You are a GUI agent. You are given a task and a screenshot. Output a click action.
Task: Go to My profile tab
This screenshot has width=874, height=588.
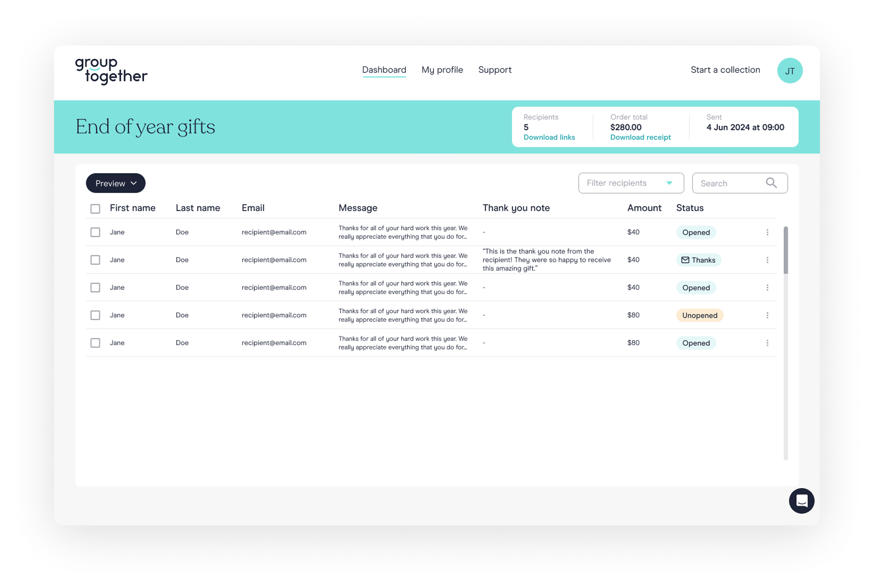442,70
